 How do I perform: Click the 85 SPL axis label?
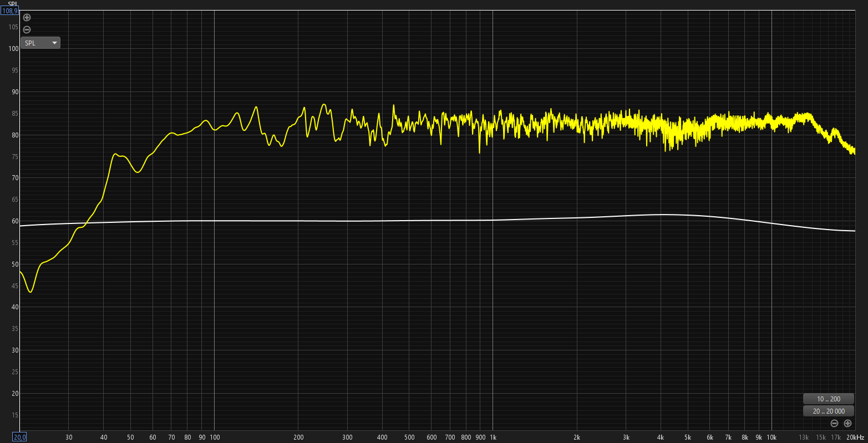pos(16,114)
